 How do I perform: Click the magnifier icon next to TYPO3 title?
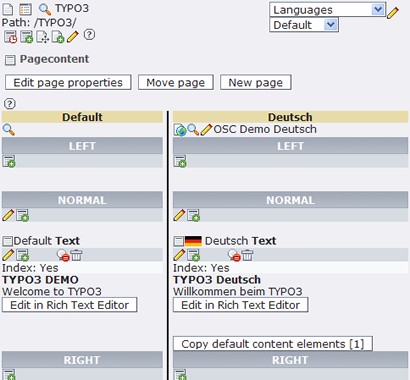click(45, 9)
